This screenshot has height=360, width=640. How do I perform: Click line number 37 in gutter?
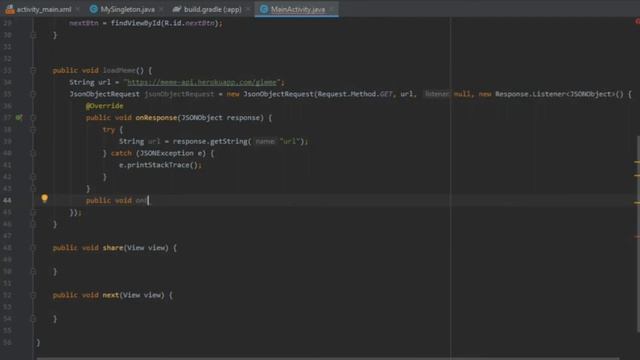pyautogui.click(x=7, y=118)
